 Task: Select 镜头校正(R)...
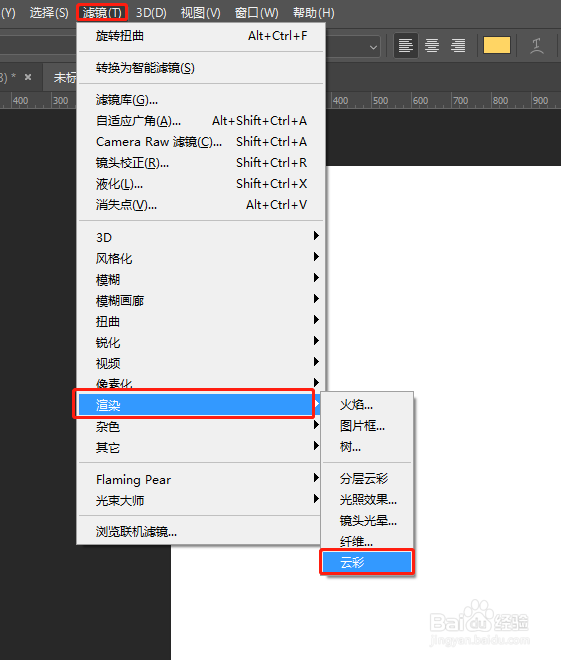201,163
